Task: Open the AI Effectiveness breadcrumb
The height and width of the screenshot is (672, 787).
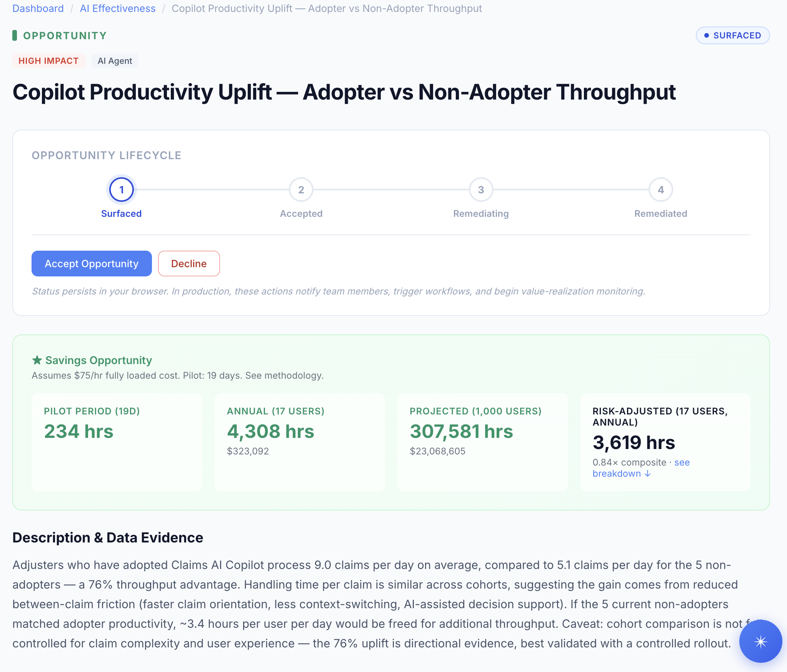Action: point(117,8)
